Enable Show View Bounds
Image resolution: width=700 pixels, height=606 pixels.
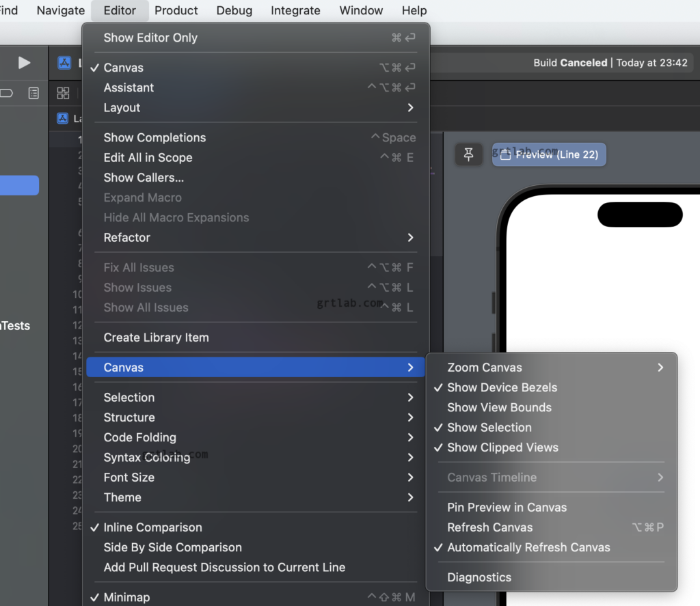[498, 407]
